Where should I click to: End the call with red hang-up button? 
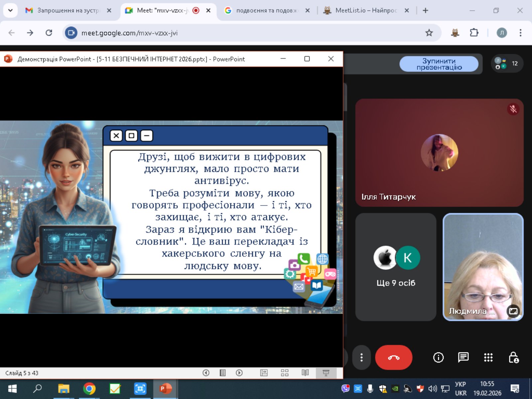pos(394,357)
